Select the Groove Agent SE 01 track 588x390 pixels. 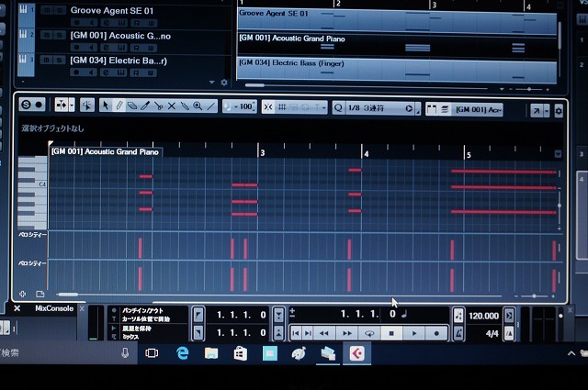coord(112,10)
